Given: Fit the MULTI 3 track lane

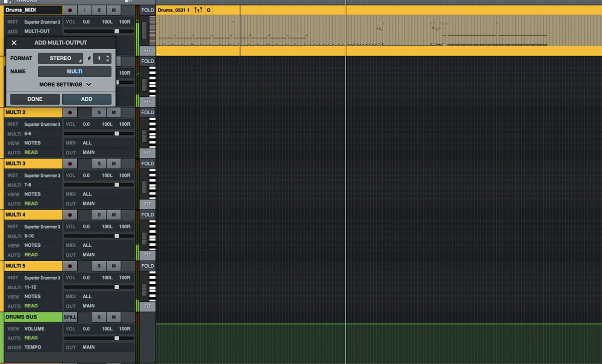Looking at the screenshot, I should tap(147, 204).
